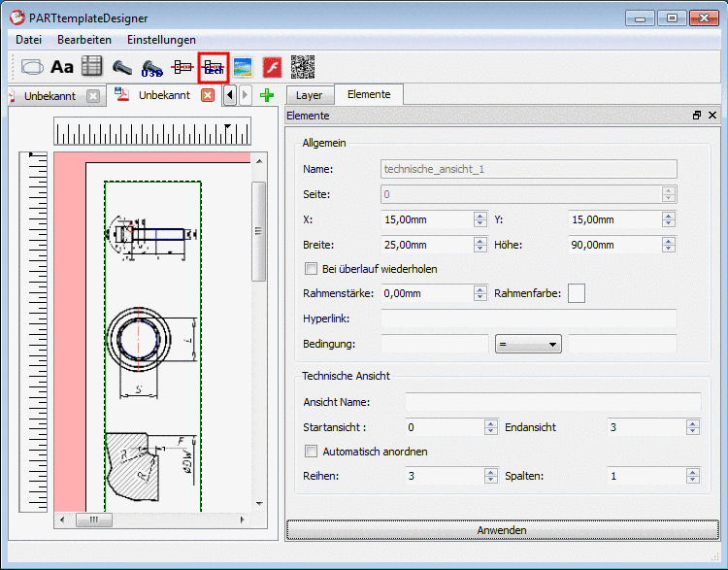Toggle 'Automatisch anordnen' checkbox
Screen dimensions: 728x570
(x=312, y=452)
